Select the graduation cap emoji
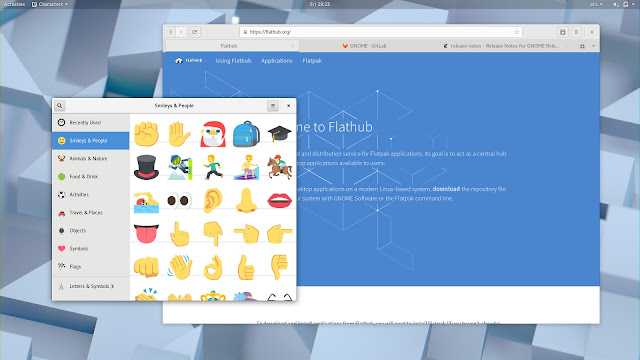This screenshot has height=360, width=640. [280, 133]
